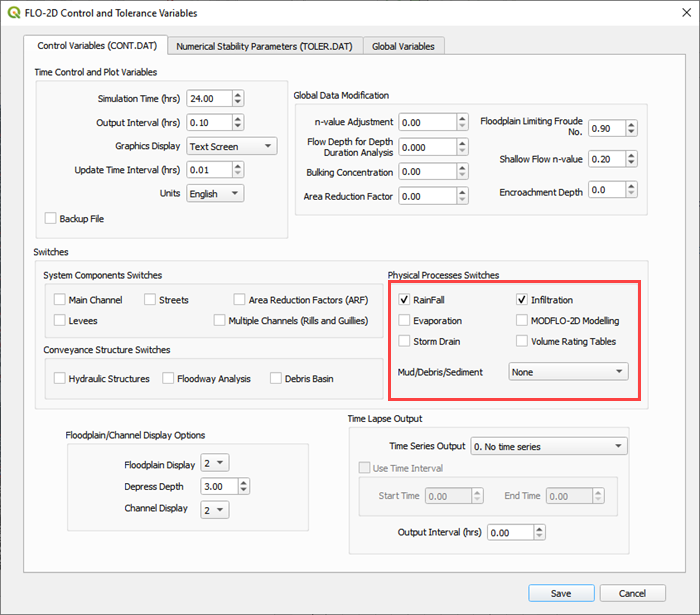Enable the Main Channel switch
This screenshot has height=615, width=700.
[x=60, y=299]
